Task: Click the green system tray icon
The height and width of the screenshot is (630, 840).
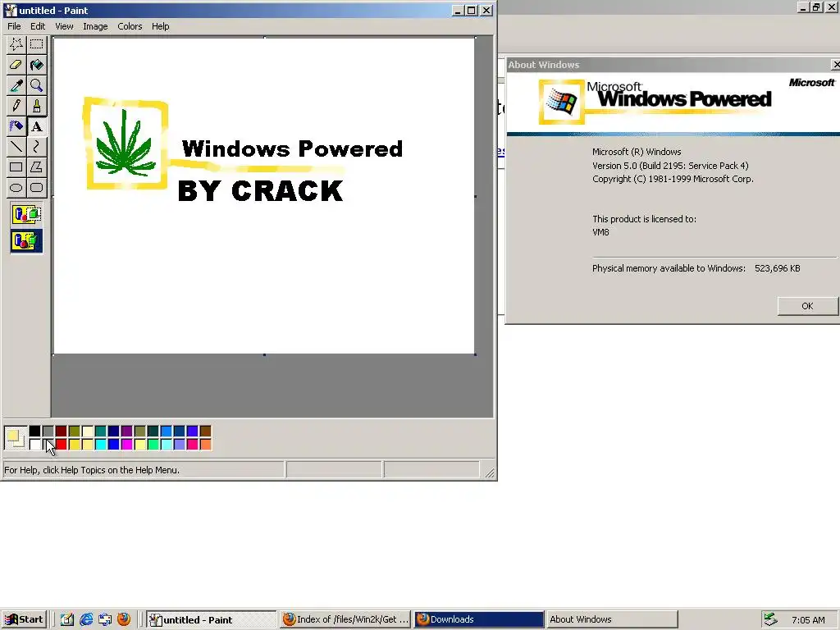Action: tap(770, 619)
